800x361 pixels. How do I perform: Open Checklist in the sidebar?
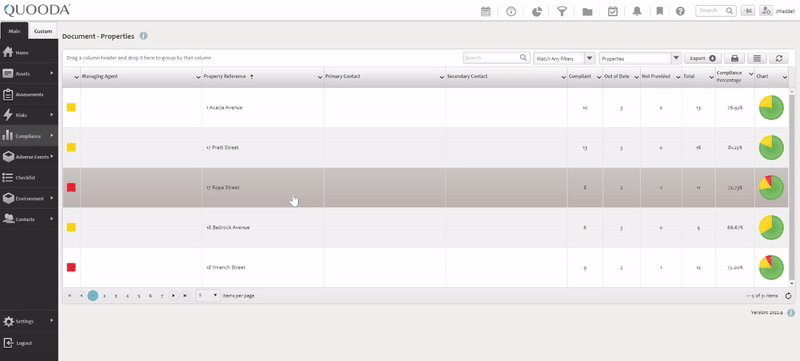coord(29,177)
